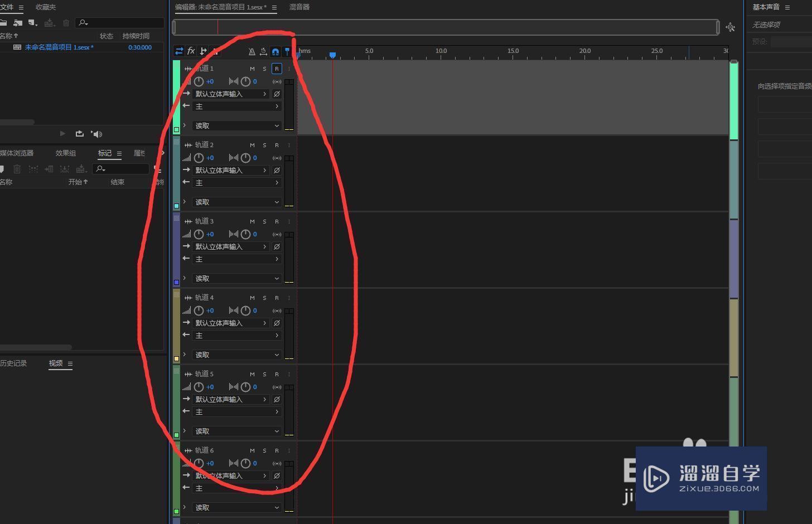
Task: Switch to 混音器 tab
Action: click(299, 7)
